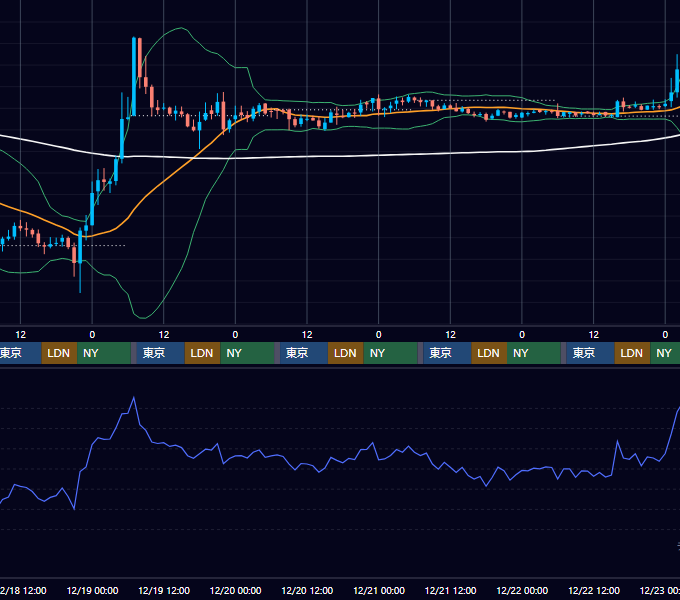Click the NY session block starting 12/19 00:00
The height and width of the screenshot is (600, 680).
tap(104, 353)
